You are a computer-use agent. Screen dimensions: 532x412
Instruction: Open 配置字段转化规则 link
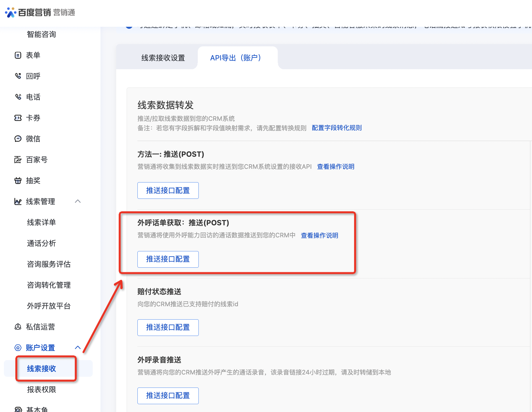(336, 128)
